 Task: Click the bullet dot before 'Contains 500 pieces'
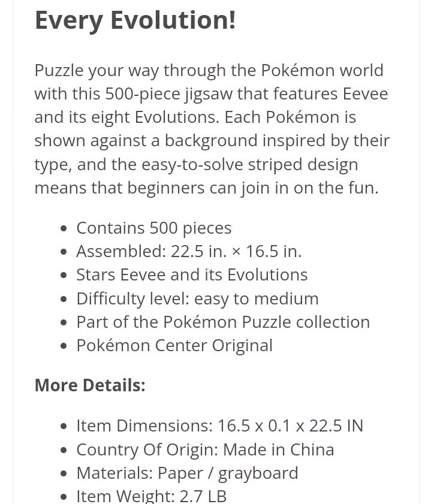(64, 228)
